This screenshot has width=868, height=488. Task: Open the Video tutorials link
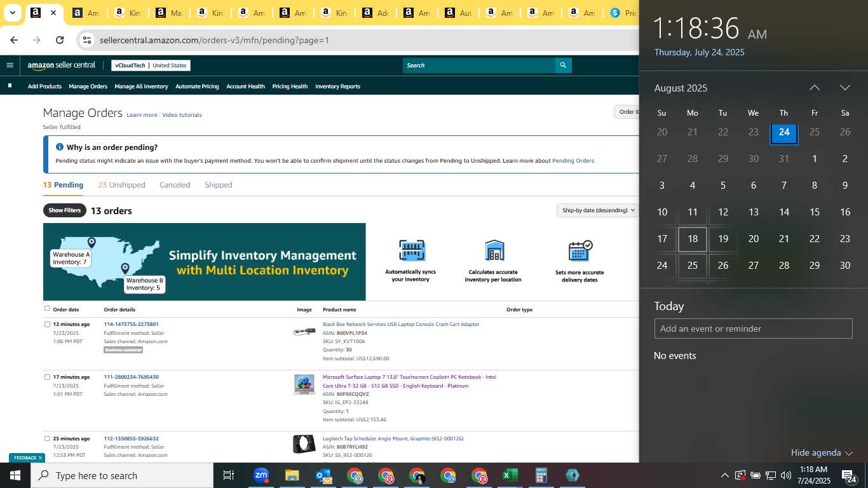point(182,115)
